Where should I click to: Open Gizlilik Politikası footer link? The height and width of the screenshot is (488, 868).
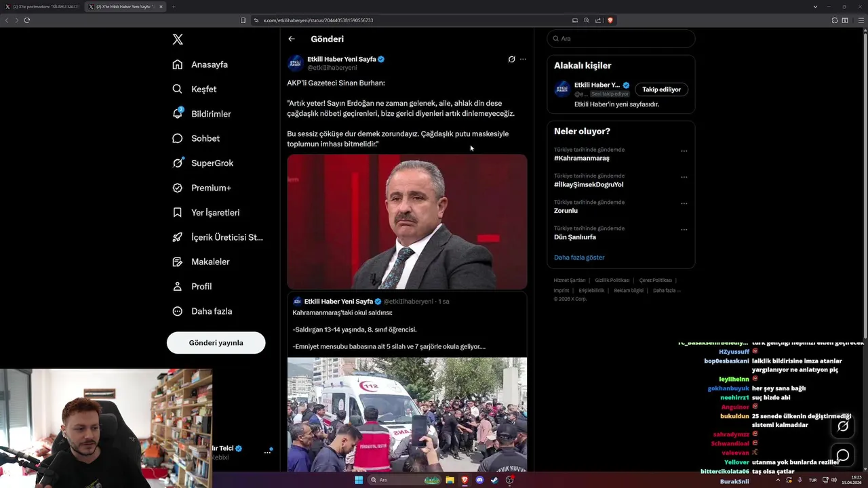pyautogui.click(x=612, y=280)
